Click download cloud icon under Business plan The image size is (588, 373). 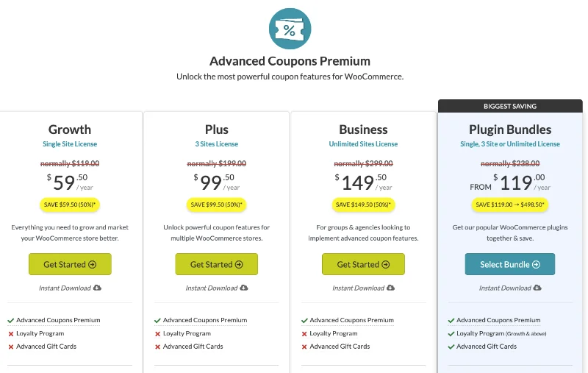391,288
